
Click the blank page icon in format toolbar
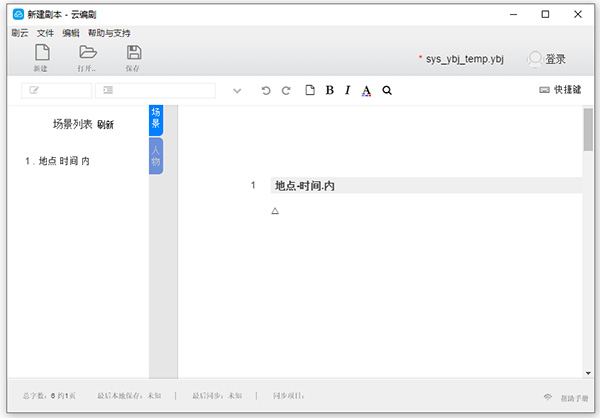coord(310,90)
